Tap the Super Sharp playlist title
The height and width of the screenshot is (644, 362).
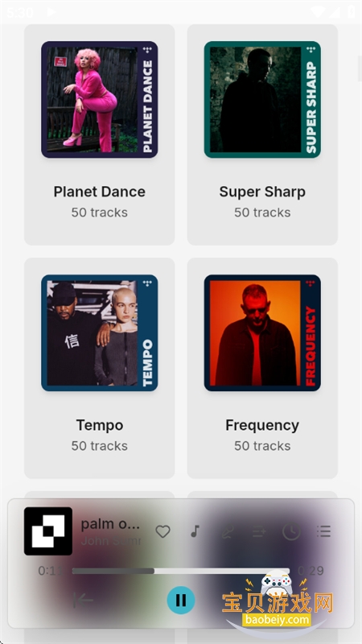(x=262, y=192)
